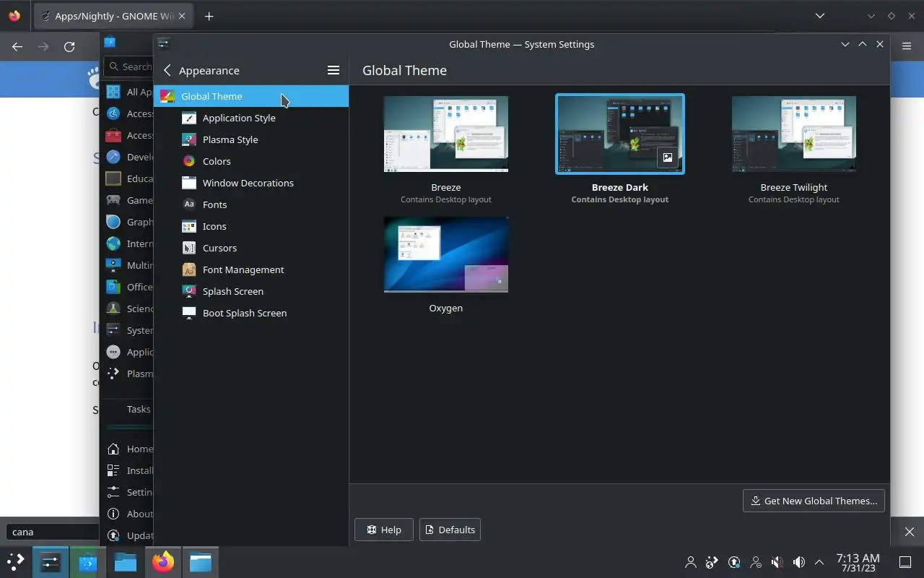Open Science category in Discover
The image size is (924, 578).
pyautogui.click(x=128, y=309)
